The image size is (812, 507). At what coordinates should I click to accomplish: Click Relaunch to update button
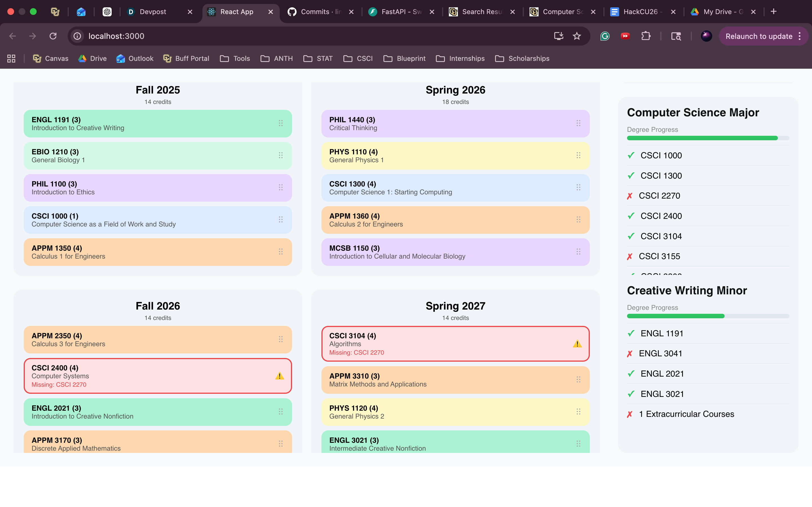point(759,36)
